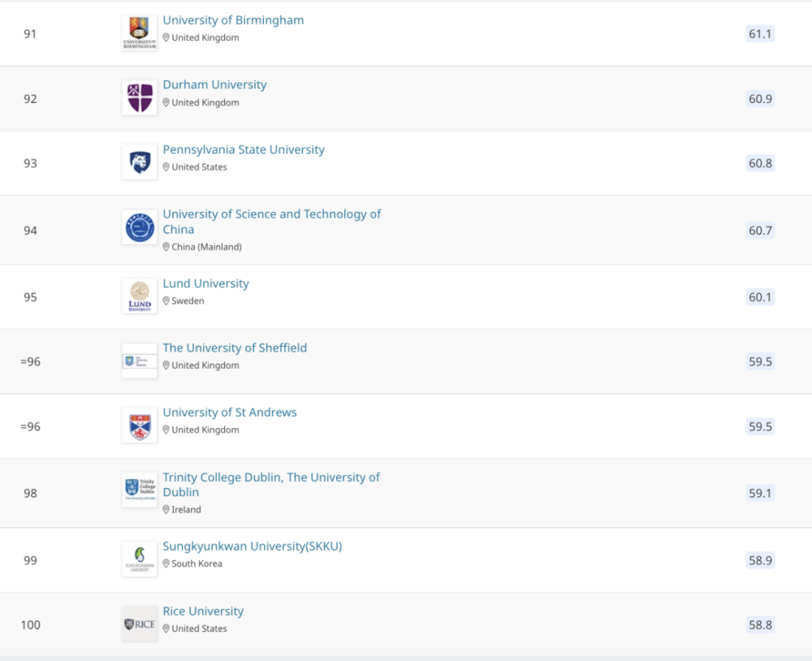Click the USTC round blue seal logo
Viewport: 812px width, 661px height.
(x=140, y=227)
